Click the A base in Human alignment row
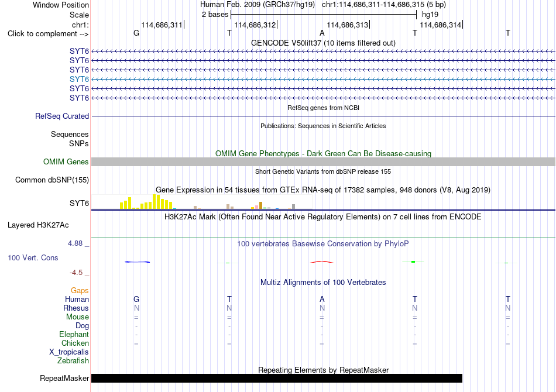 point(322,299)
